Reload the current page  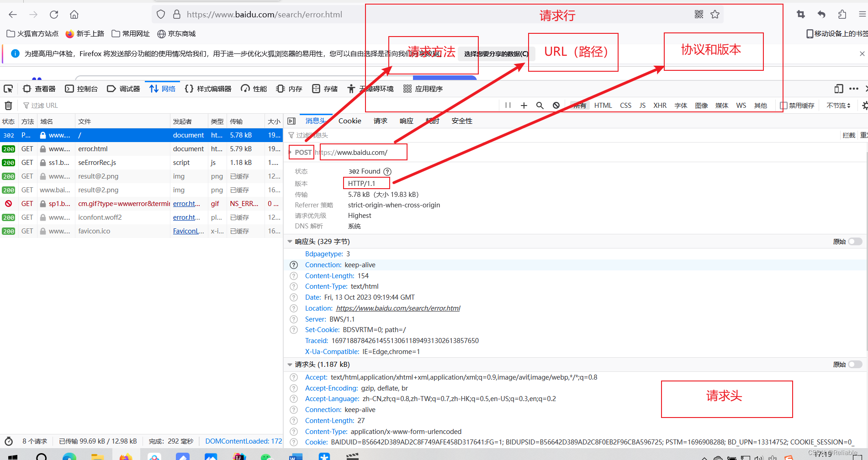click(x=54, y=15)
